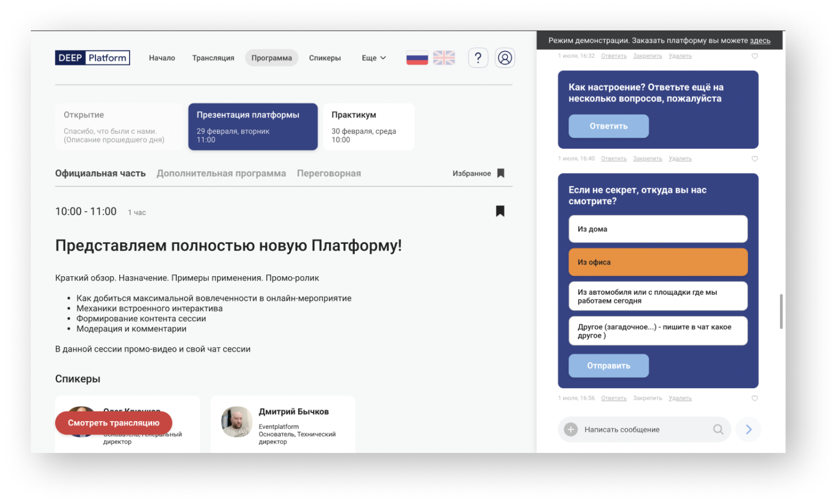
Task: Click Закрепить under 16:56 message
Action: click(648, 399)
